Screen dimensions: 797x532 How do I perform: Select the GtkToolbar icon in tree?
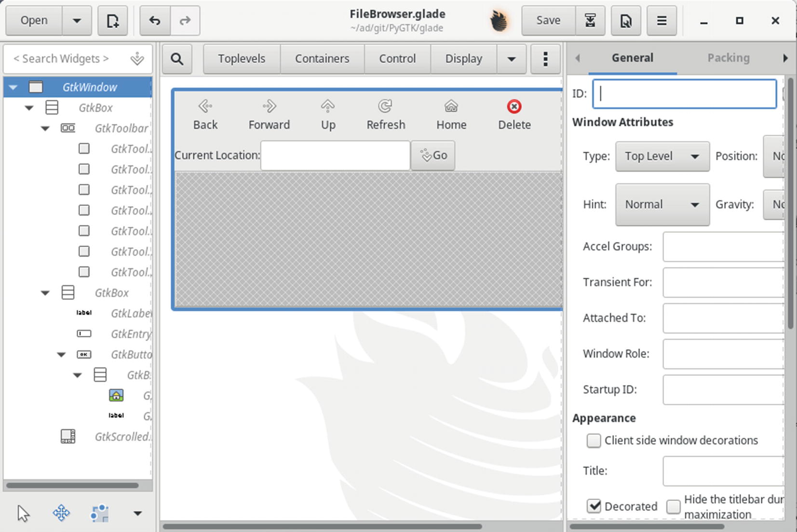coord(68,128)
